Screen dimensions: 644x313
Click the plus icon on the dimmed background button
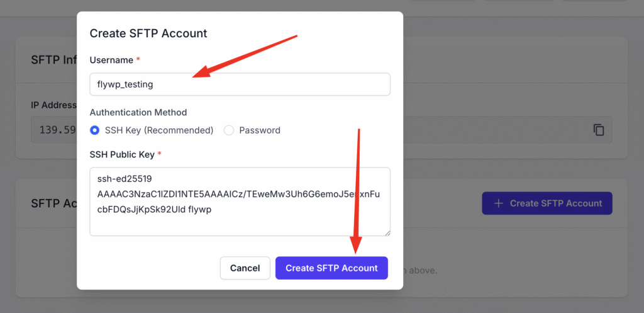[x=498, y=203]
